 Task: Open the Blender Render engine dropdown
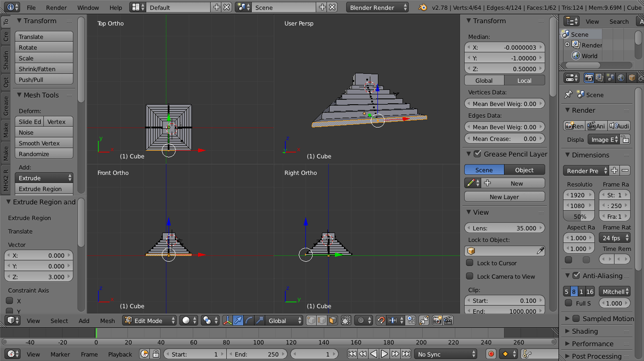377,7
